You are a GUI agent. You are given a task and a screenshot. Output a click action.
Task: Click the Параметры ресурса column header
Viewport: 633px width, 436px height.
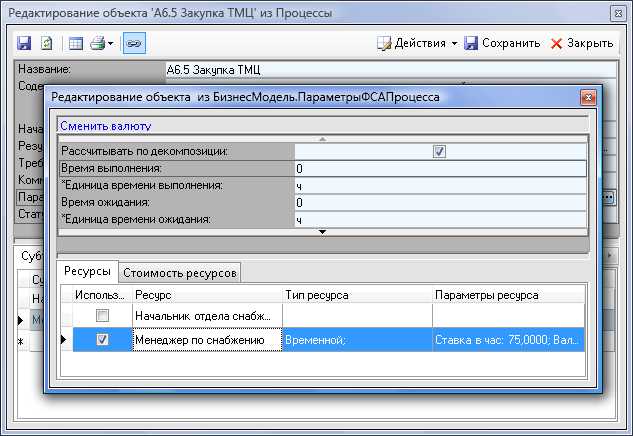[509, 295]
